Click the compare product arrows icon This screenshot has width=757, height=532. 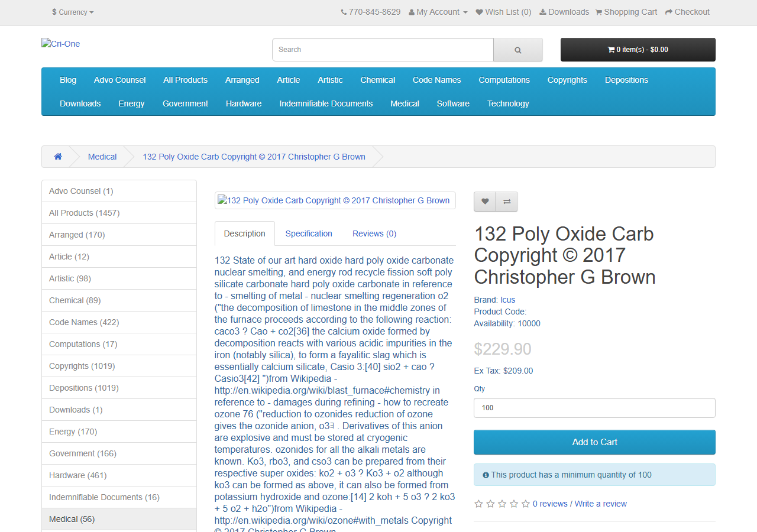click(x=507, y=202)
